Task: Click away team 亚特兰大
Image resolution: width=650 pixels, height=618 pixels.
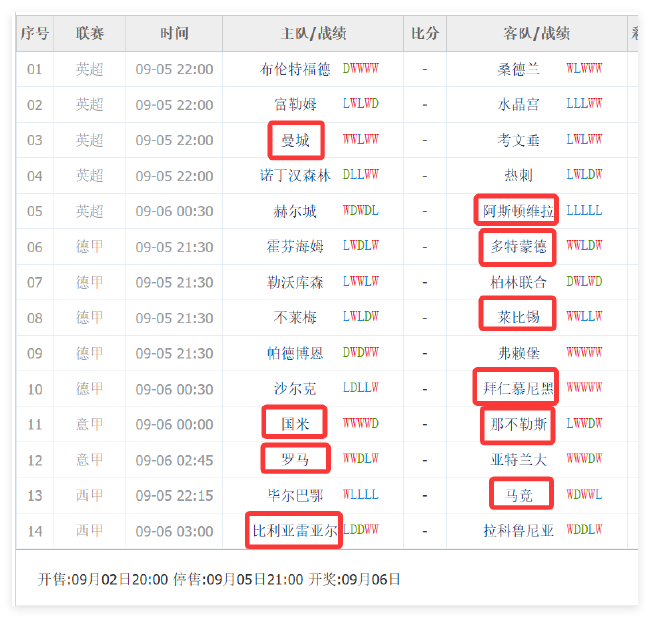Action: (x=518, y=460)
